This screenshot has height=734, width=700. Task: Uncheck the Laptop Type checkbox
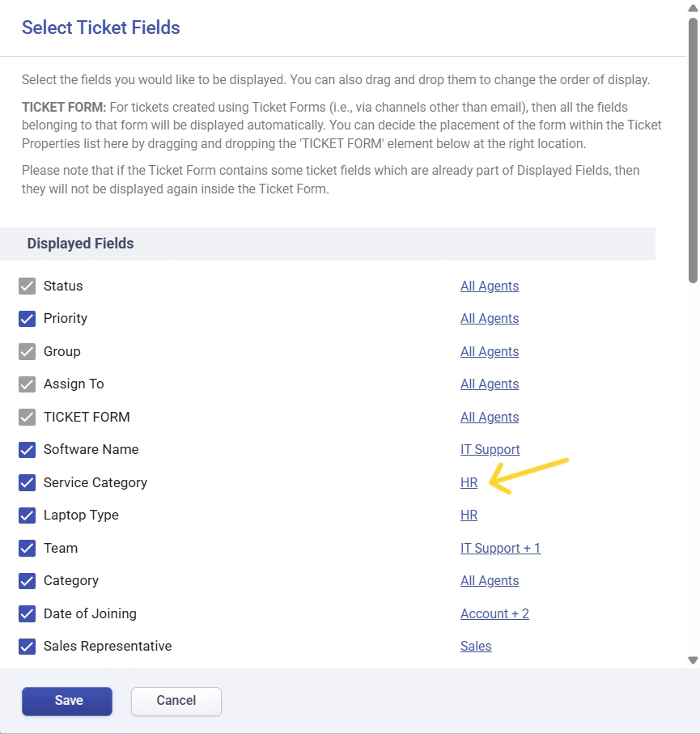(28, 515)
